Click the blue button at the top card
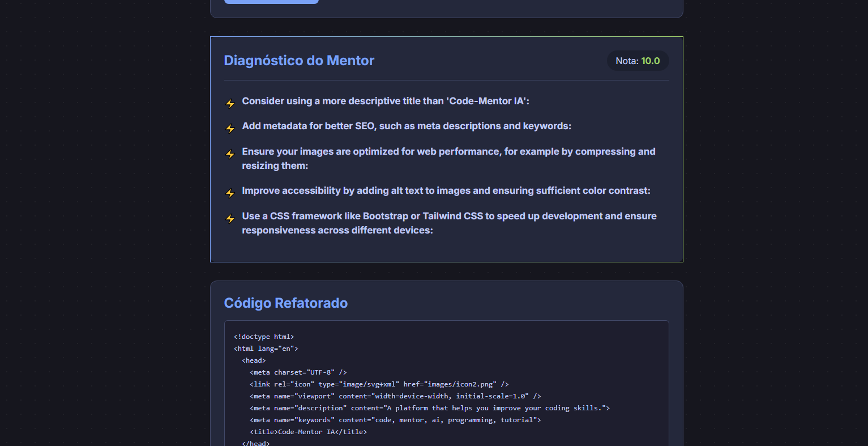868x446 pixels. 271,2
